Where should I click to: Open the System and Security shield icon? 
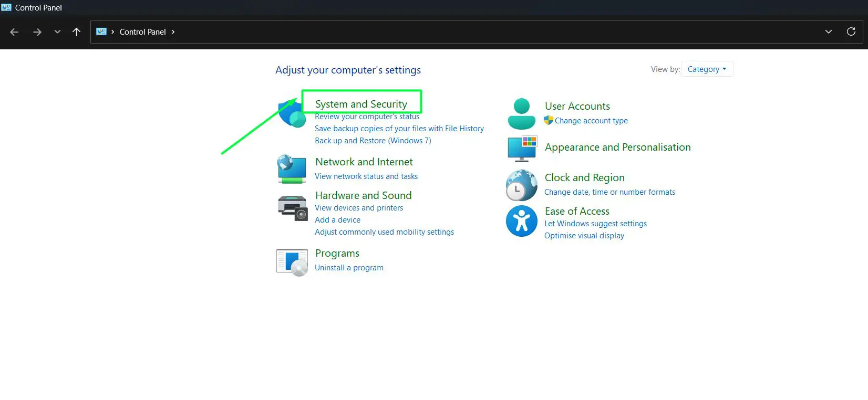pos(292,113)
